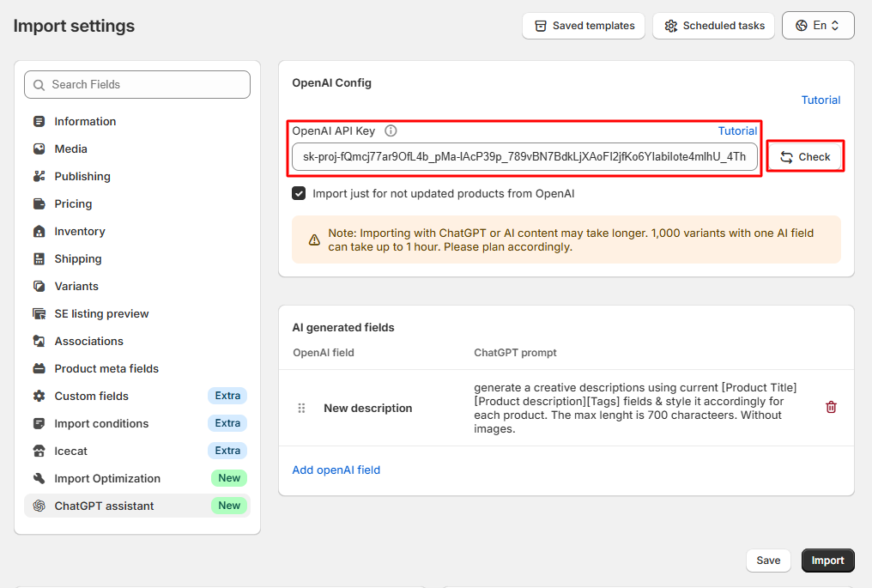Click the OpenAI API Key text field

point(524,157)
